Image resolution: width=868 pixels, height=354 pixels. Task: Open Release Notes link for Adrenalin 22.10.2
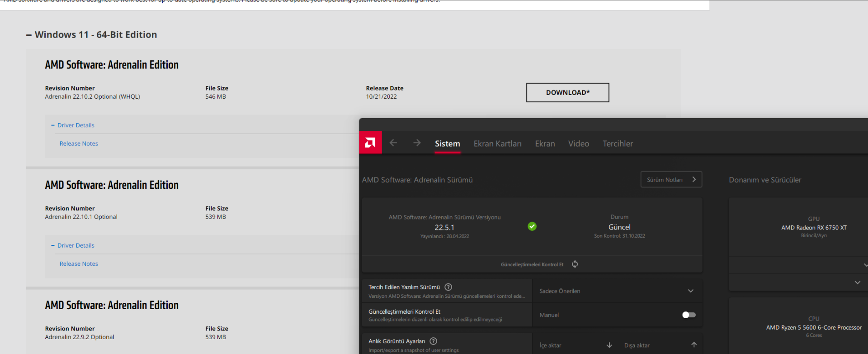(79, 144)
